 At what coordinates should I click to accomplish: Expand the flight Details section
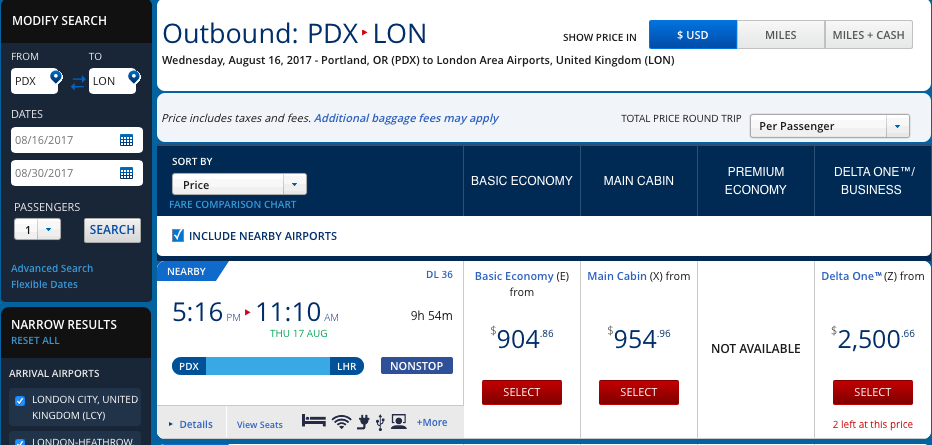190,424
